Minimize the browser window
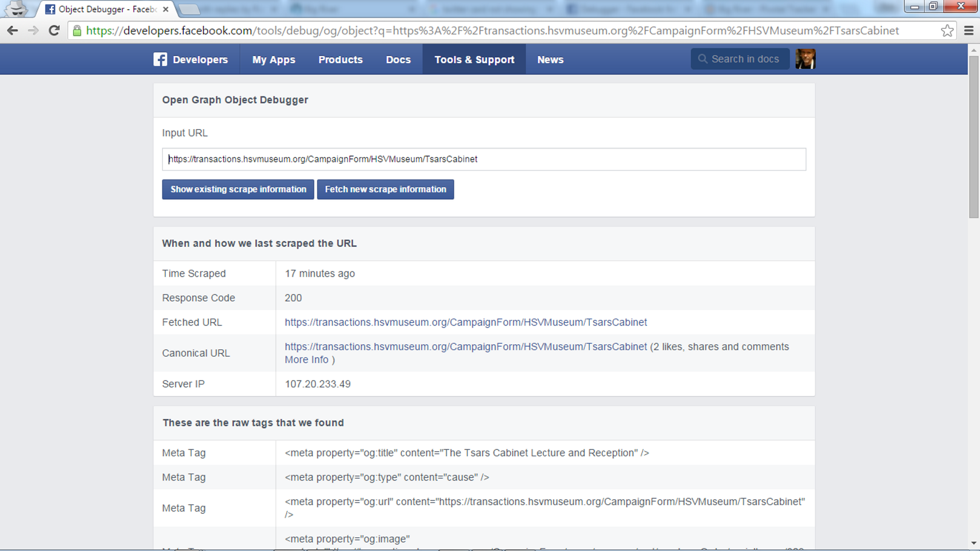This screenshot has width=980, height=551. 915,6
